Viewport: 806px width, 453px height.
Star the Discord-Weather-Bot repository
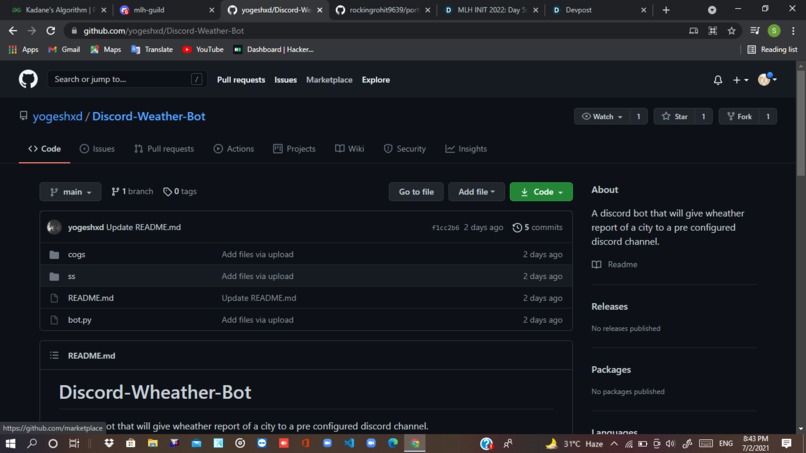point(674,117)
